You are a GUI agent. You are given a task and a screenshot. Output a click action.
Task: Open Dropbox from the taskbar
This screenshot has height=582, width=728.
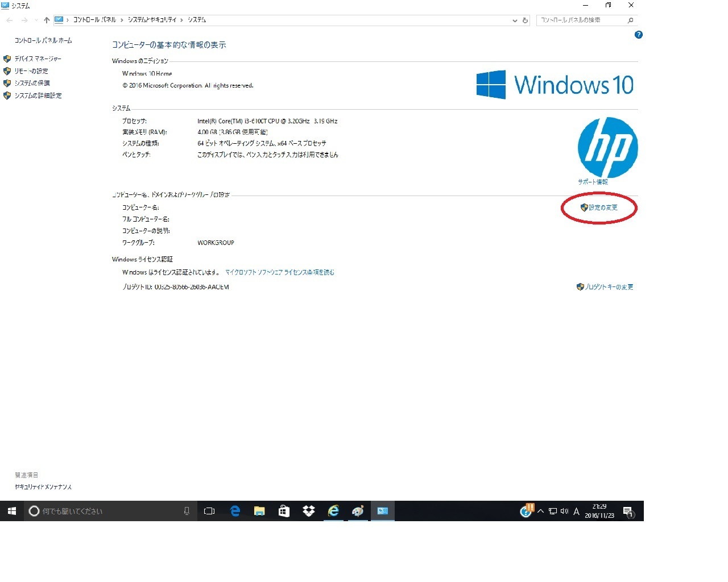click(x=308, y=511)
